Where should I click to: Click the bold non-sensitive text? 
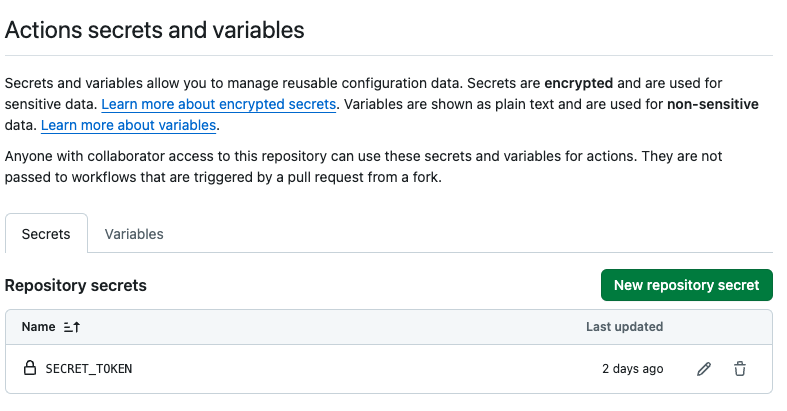(713, 104)
